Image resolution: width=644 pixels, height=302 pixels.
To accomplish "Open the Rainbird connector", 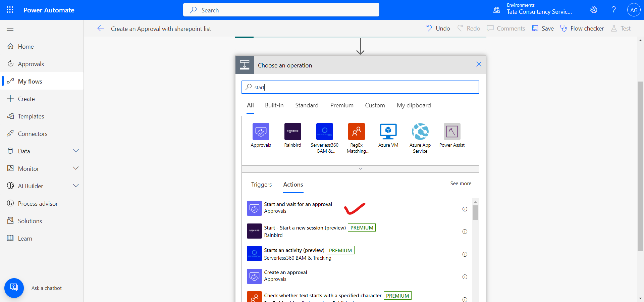I will [x=292, y=132].
